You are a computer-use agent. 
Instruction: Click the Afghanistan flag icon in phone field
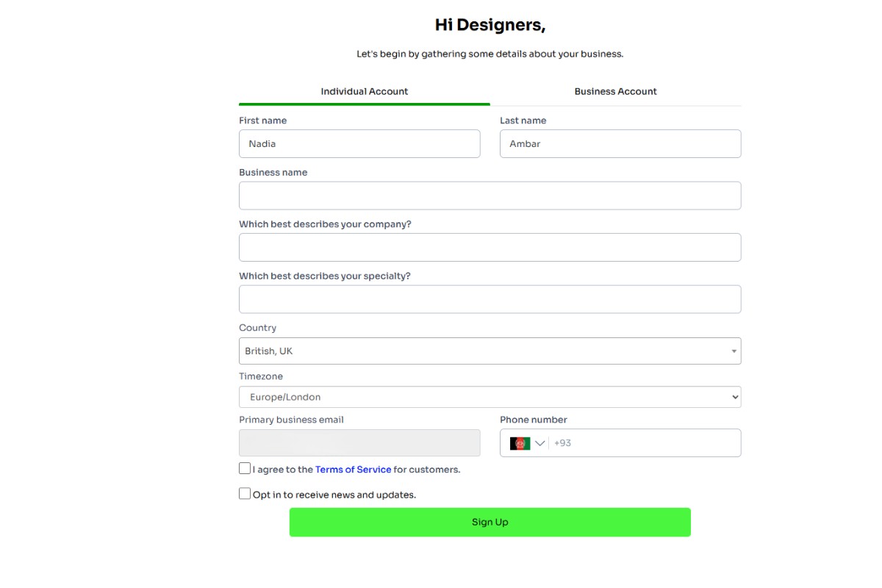click(x=520, y=443)
